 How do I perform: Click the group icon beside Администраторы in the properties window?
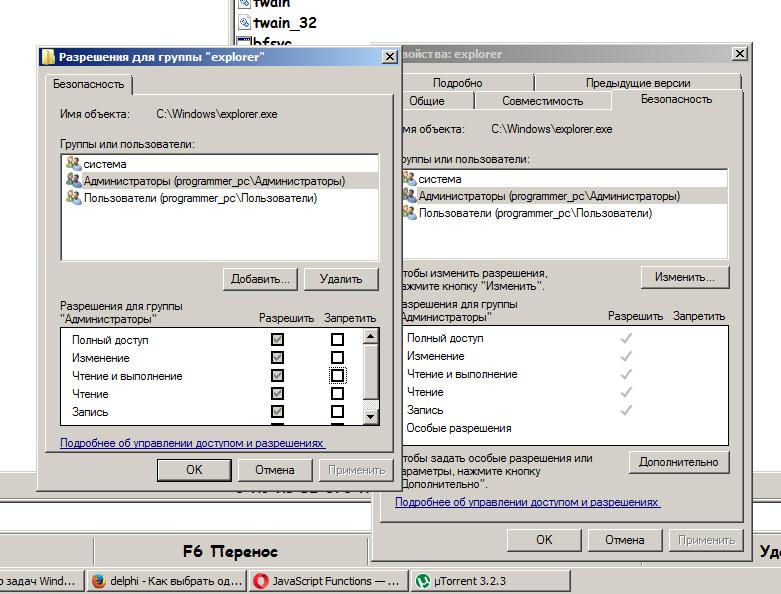coord(409,195)
